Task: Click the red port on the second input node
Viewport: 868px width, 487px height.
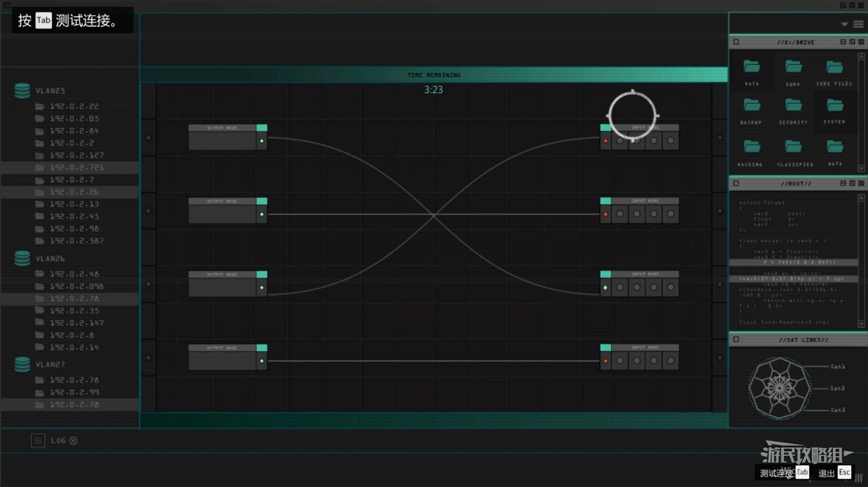Action: [x=605, y=214]
